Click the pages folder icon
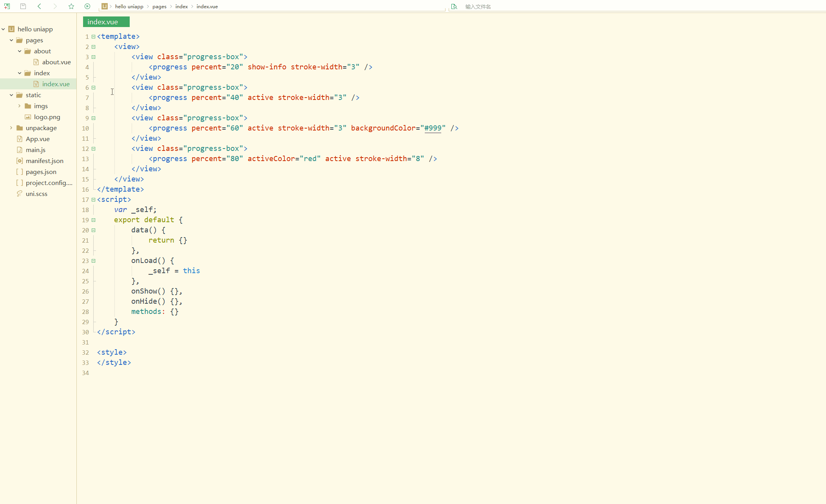The image size is (826, 504). 20,40
